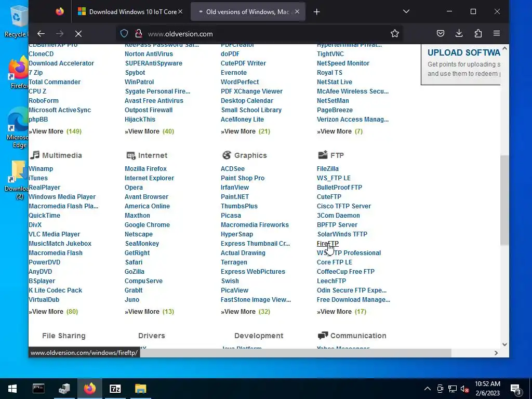View More Internet entries (13)
Screen dimensions: 532x399
pos(149,312)
